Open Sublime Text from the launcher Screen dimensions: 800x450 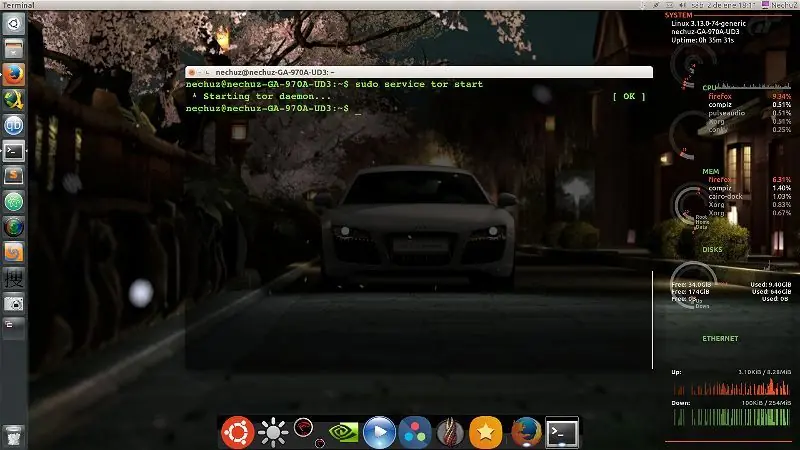point(14,177)
